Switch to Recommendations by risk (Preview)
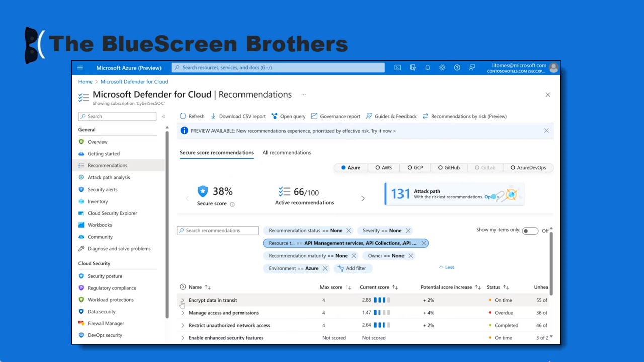This screenshot has width=644, height=362. tap(464, 116)
